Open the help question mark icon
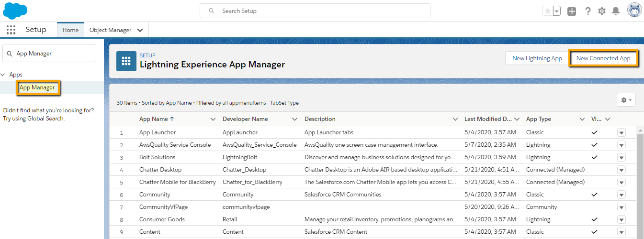The height and width of the screenshot is (239, 644). 588,11
